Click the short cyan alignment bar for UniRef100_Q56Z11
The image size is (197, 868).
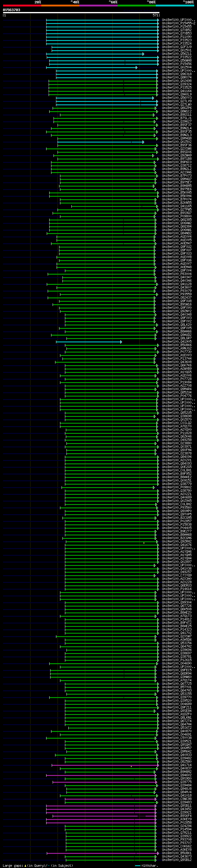[x=95, y=54]
